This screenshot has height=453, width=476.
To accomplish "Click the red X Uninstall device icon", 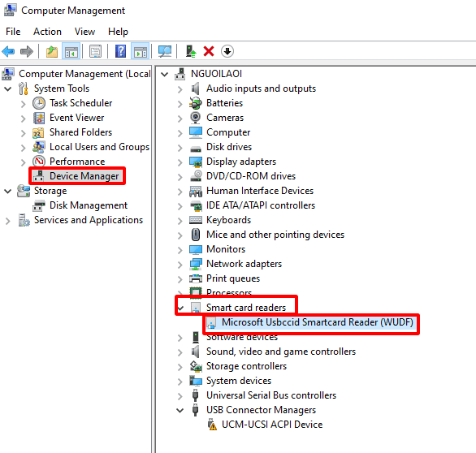I will point(209,51).
